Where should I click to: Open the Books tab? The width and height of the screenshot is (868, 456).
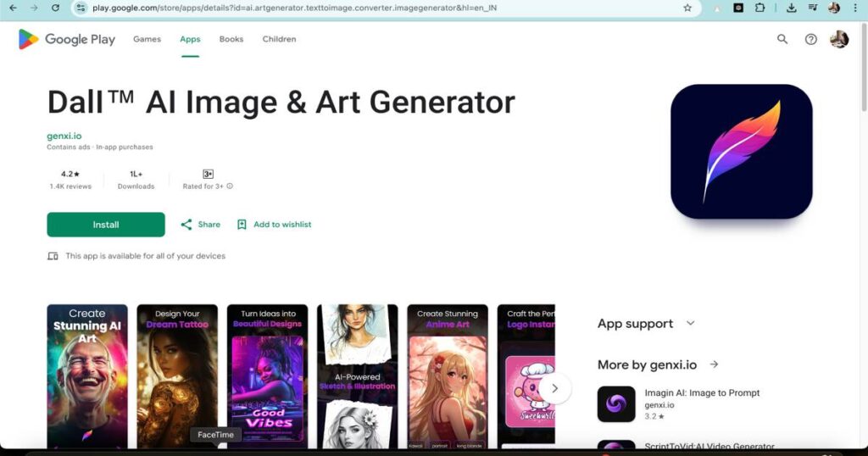[231, 39]
